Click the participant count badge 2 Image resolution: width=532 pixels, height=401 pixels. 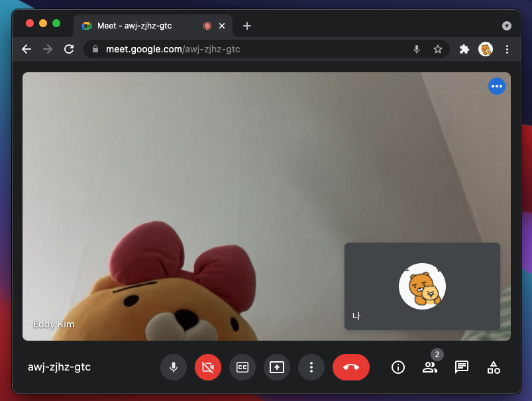point(437,355)
